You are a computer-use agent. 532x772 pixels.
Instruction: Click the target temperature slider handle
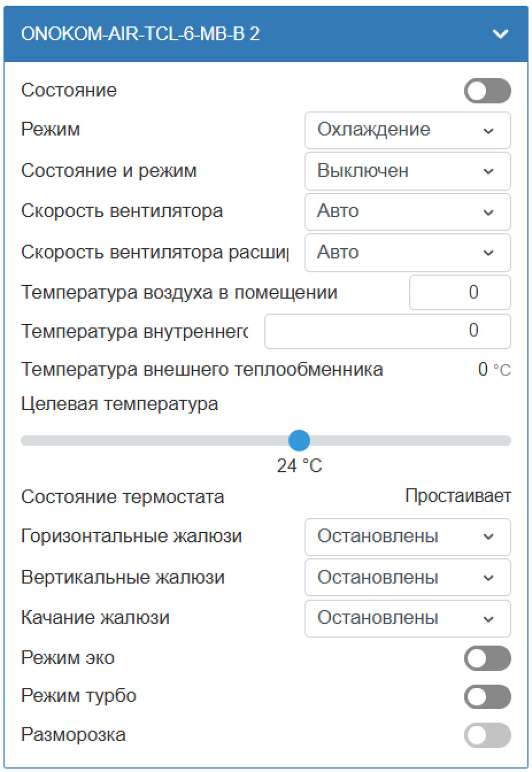click(x=299, y=441)
